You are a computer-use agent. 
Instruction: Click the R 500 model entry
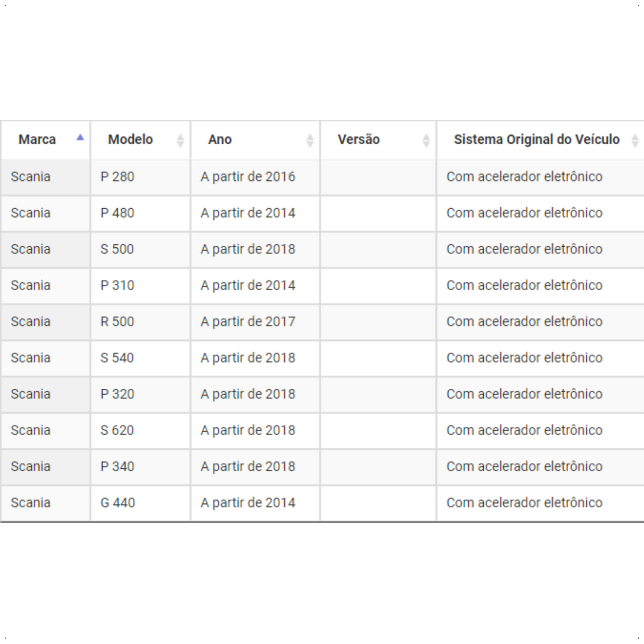point(141,322)
